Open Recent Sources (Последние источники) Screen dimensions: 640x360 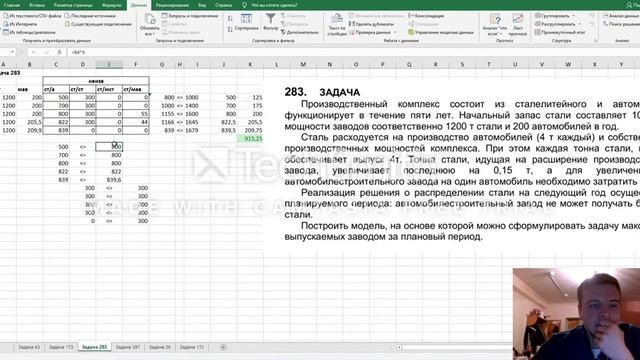pyautogui.click(x=90, y=16)
